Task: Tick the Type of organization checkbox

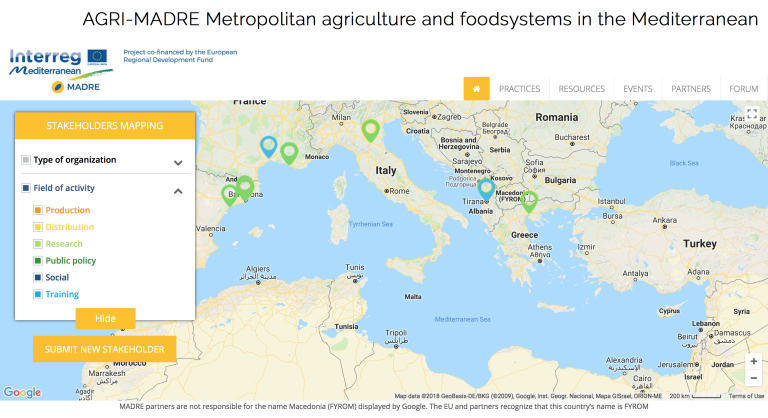Action: (x=26, y=160)
